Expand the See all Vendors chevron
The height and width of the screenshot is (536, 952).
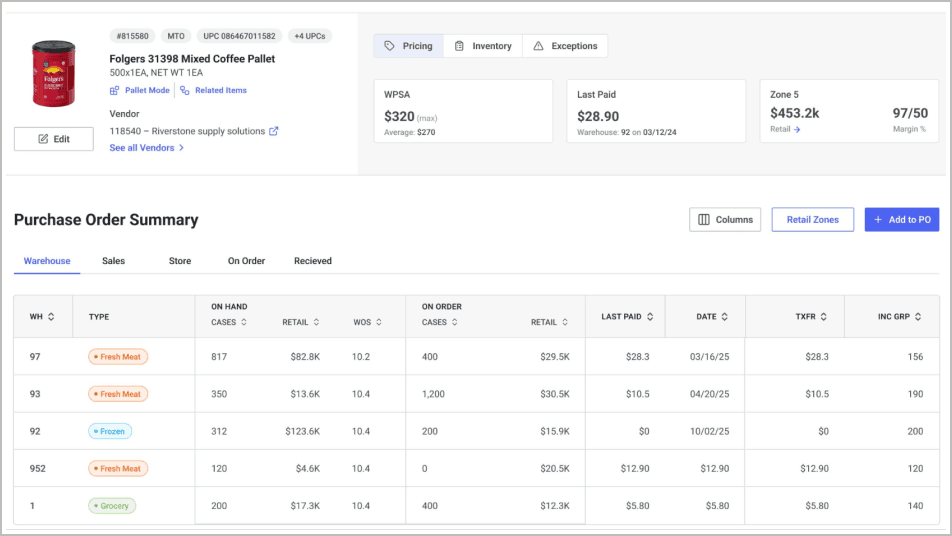[181, 148]
